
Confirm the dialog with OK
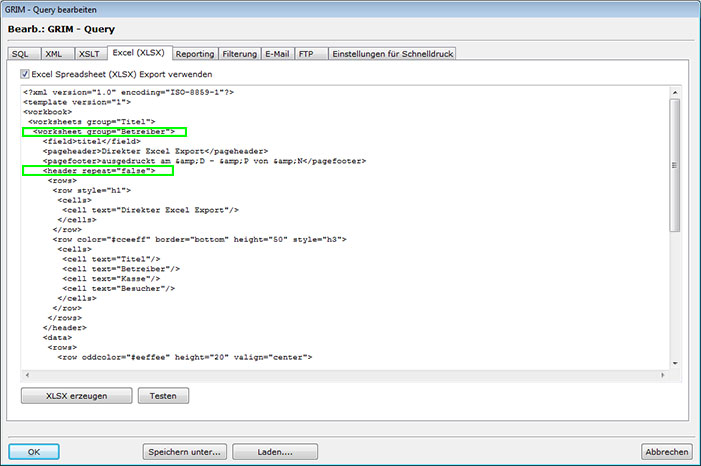point(34,451)
